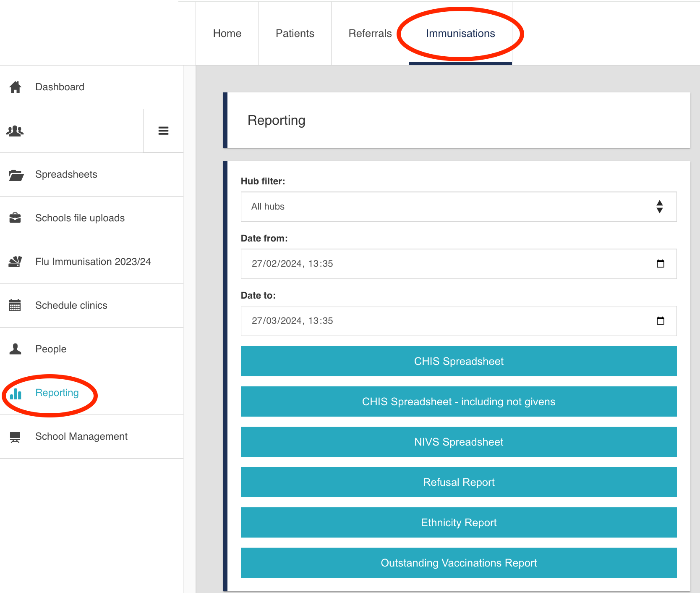Click the Schedule clinics calendar icon
700x593 pixels.
[15, 305]
